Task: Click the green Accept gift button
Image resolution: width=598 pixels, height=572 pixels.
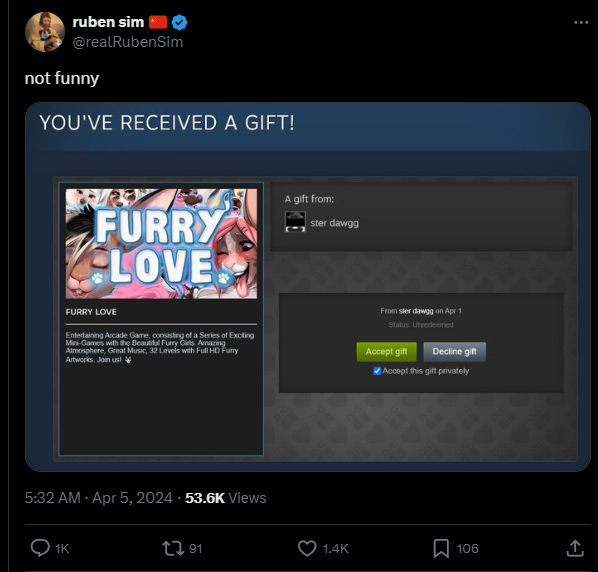Action: click(x=386, y=352)
